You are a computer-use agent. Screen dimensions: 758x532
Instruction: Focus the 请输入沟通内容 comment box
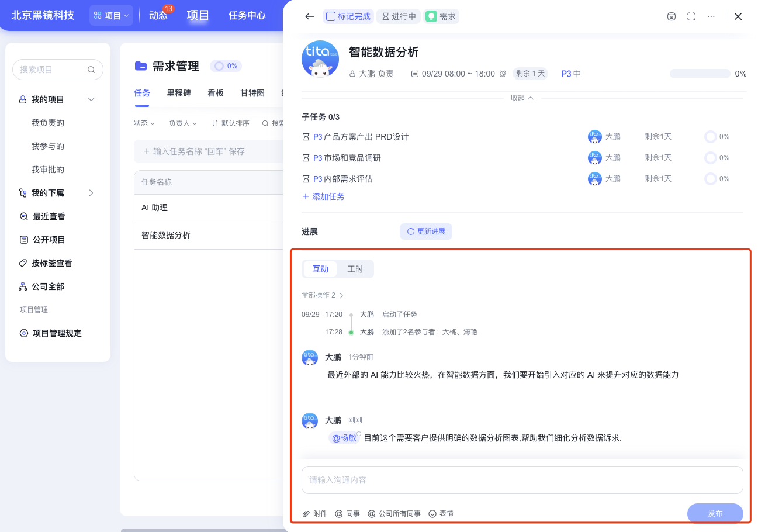[x=522, y=480]
